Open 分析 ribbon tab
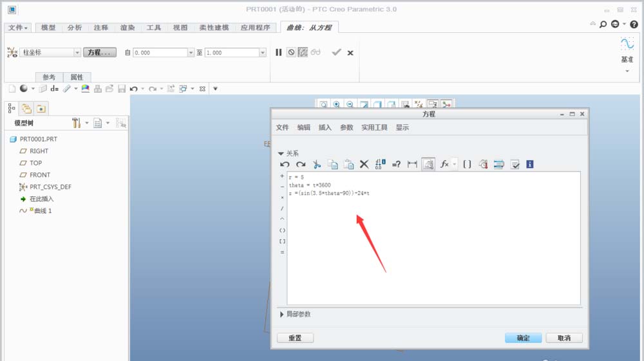 74,28
